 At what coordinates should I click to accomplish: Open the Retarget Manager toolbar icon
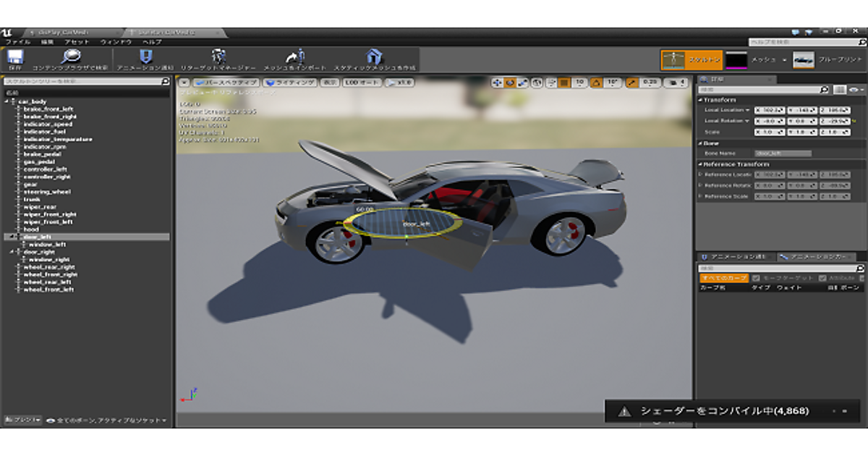tap(218, 58)
